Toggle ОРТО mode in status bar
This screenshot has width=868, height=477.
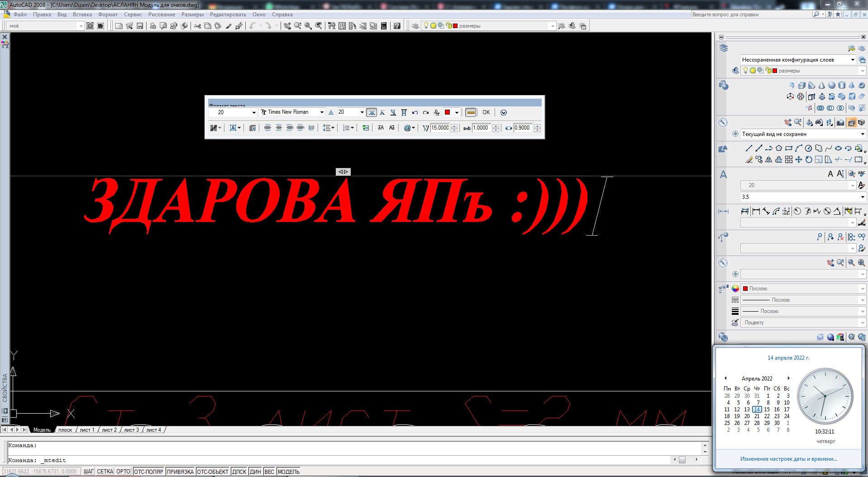(x=123, y=472)
